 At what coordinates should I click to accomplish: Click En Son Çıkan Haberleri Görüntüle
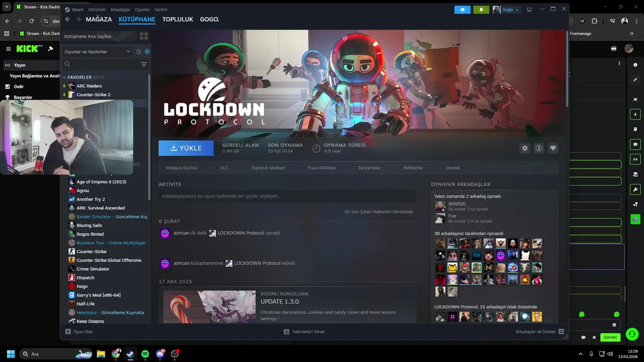click(x=379, y=212)
